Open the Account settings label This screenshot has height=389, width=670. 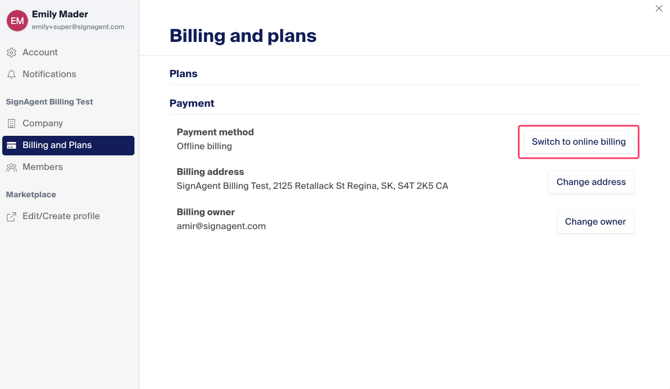pyautogui.click(x=40, y=52)
